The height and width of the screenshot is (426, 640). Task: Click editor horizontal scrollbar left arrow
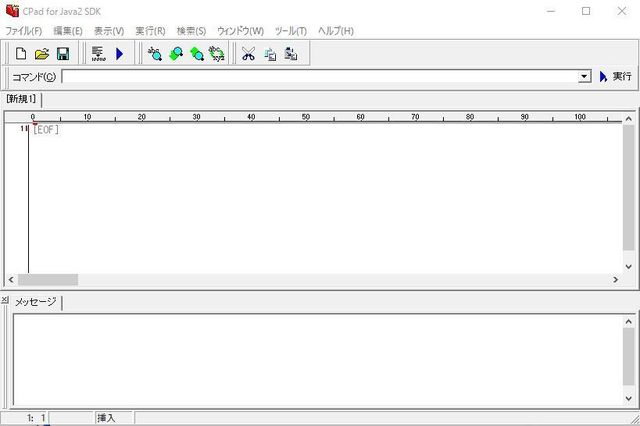[11, 280]
